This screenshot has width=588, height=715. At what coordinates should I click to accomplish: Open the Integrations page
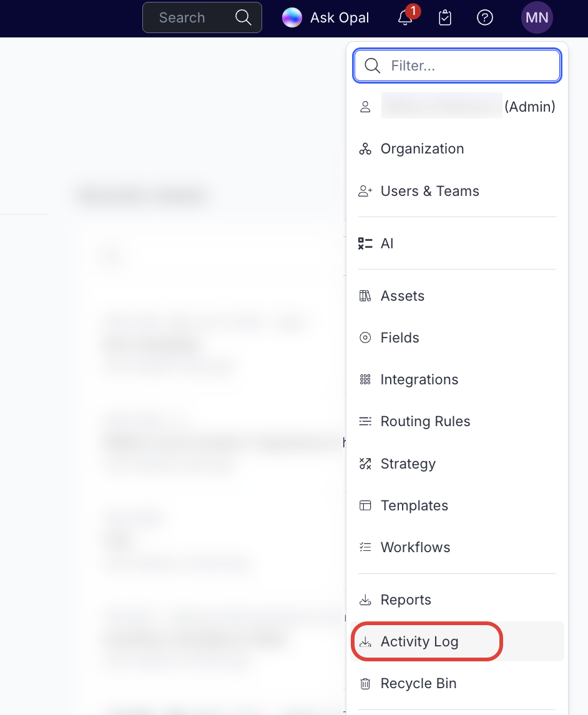(x=419, y=379)
